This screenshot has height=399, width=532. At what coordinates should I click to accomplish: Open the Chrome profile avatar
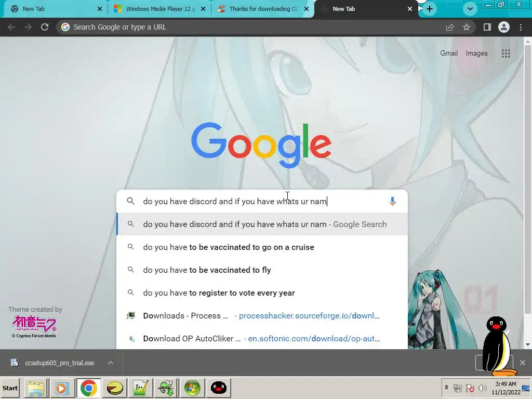pyautogui.click(x=504, y=27)
